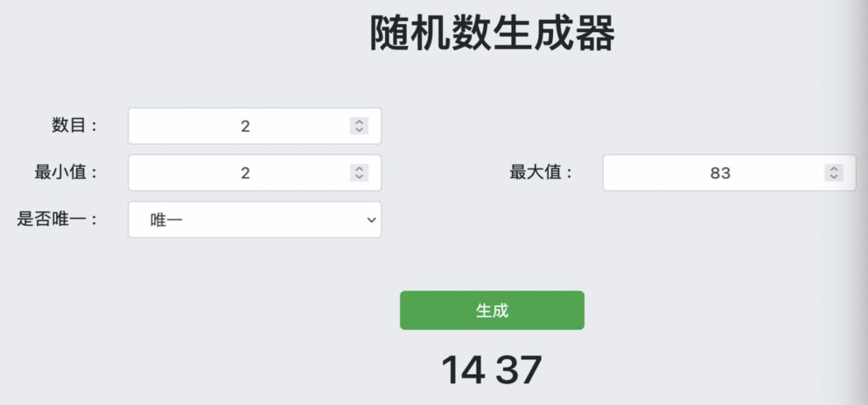
Task: Click the 是否唯一： label
Action: pos(57,219)
